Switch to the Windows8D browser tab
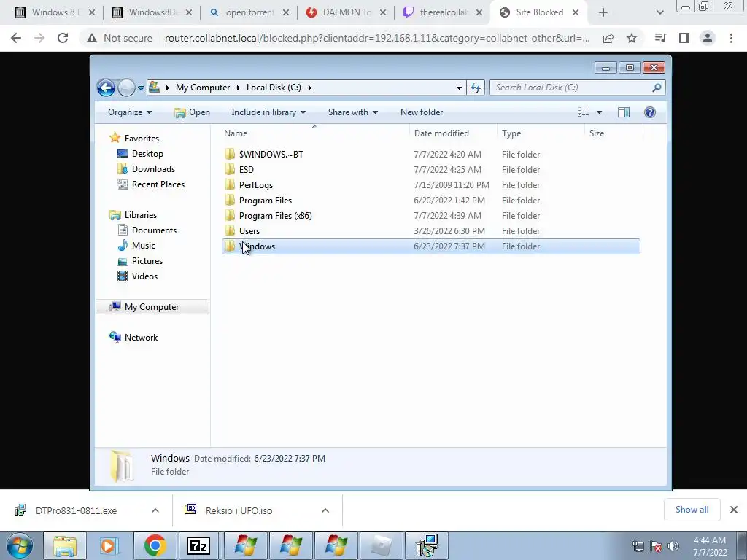Image resolution: width=747 pixels, height=560 pixels. click(x=152, y=12)
